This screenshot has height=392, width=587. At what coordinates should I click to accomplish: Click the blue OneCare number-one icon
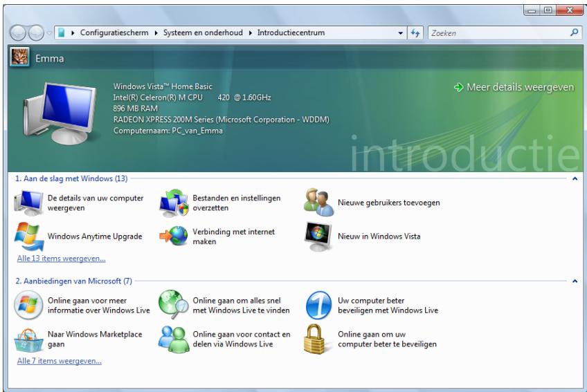318,305
